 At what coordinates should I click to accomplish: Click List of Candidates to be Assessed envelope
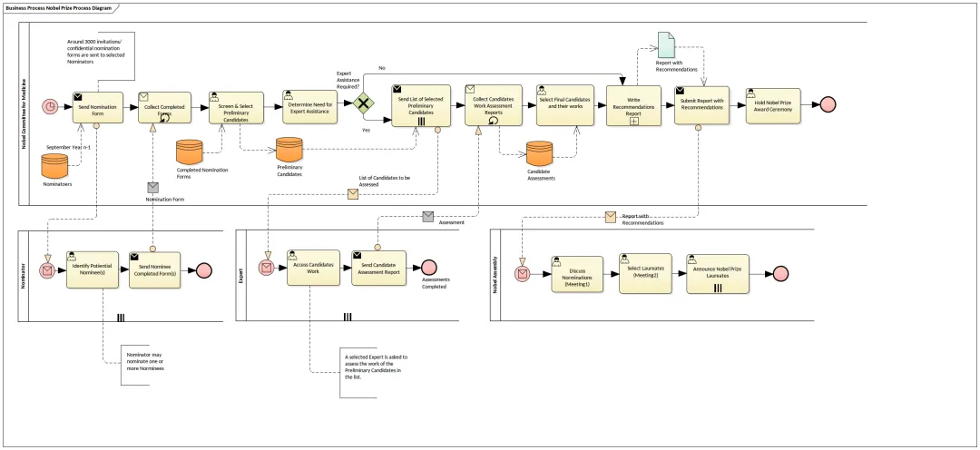point(353,194)
